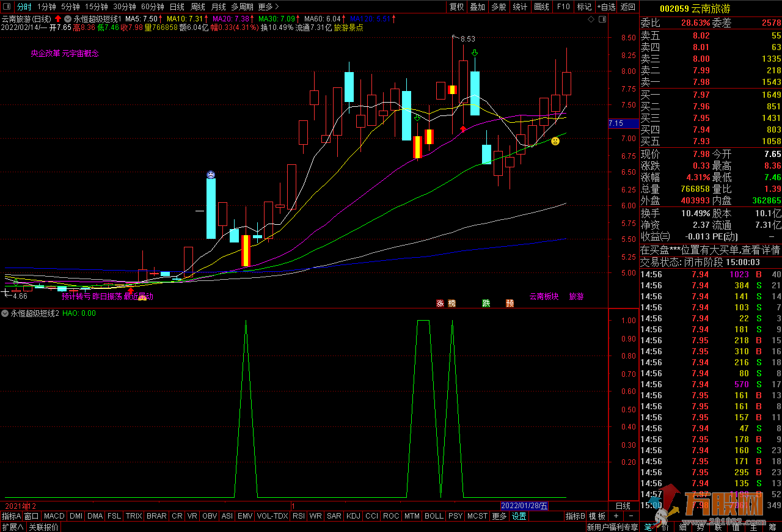Select the DMI indicator

pyautogui.click(x=76, y=516)
